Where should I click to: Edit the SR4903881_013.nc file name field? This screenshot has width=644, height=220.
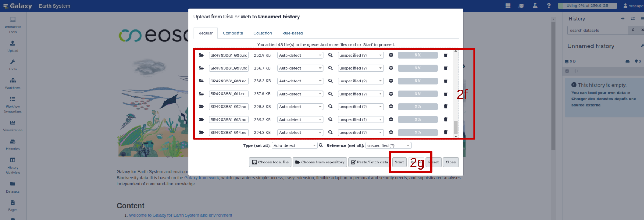[229, 120]
